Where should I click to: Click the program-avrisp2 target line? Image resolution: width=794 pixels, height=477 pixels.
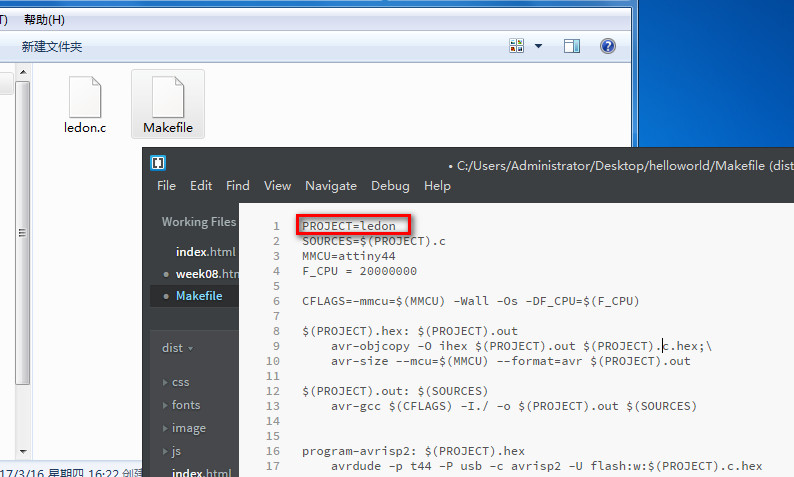click(413, 451)
